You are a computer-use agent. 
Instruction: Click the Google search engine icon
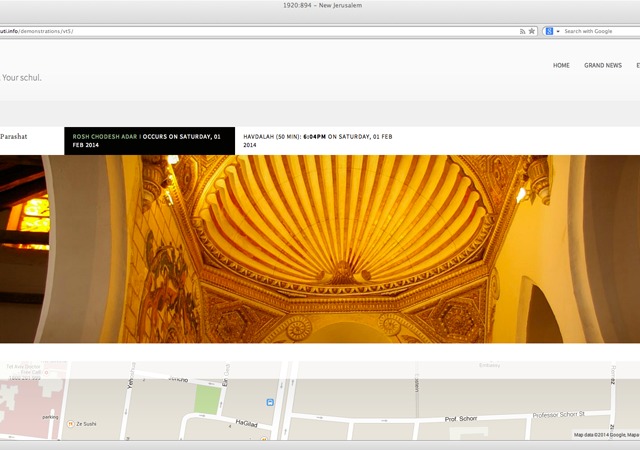[549, 31]
